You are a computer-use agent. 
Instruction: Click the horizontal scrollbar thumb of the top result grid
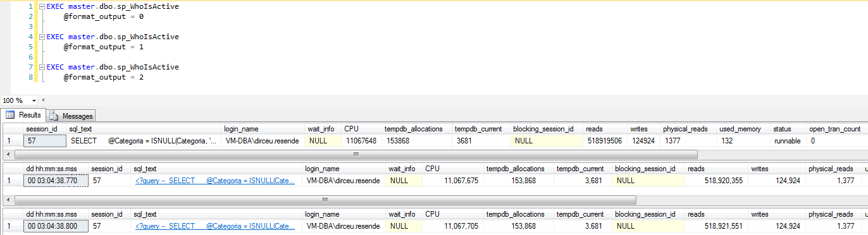pyautogui.click(x=356, y=154)
